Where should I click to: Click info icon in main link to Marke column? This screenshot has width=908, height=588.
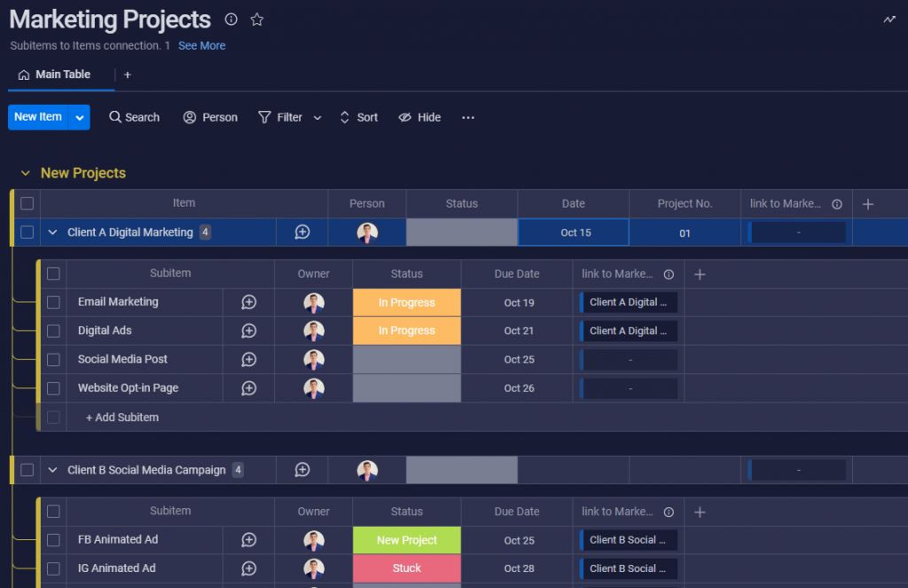(837, 204)
